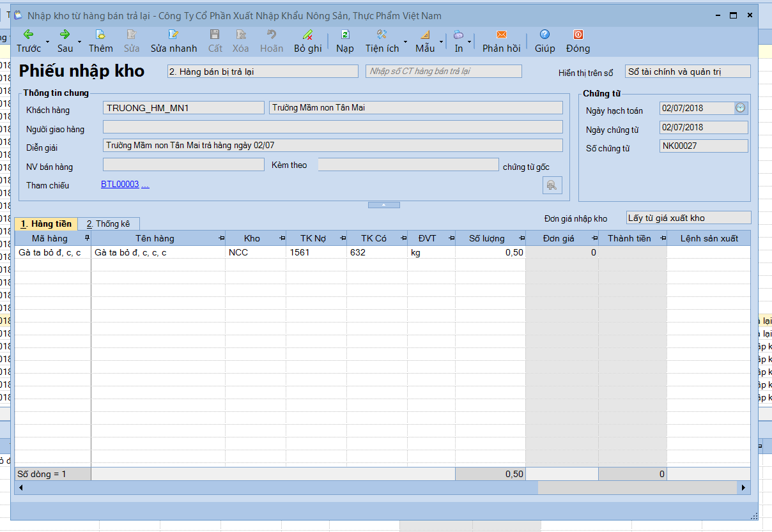Go to next voucher with Sau
This screenshot has width=772, height=532.
click(x=65, y=41)
